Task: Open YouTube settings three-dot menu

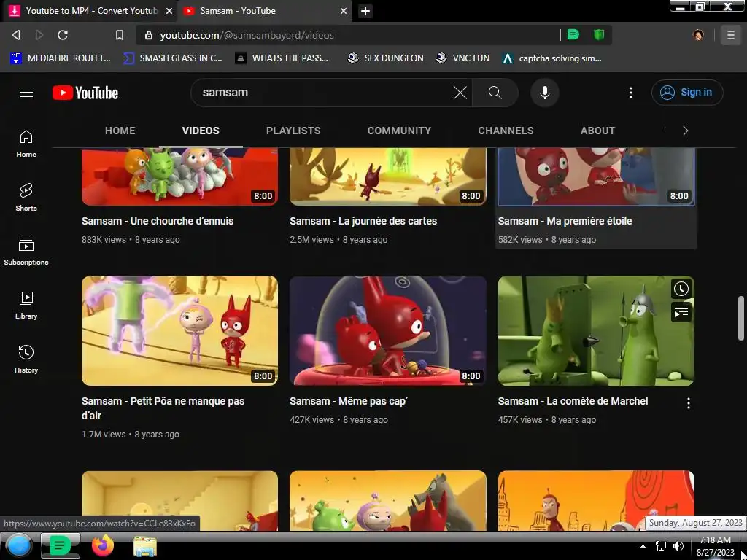Action: tap(631, 93)
